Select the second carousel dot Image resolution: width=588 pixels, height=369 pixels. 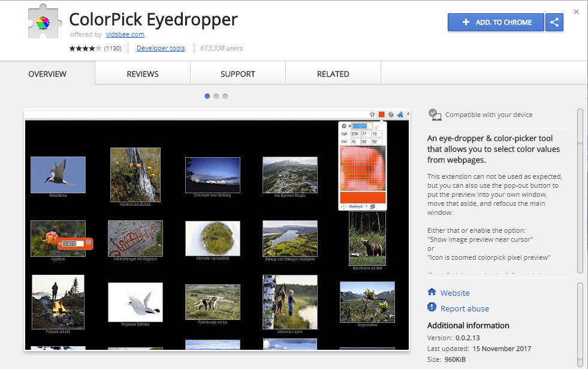(x=216, y=96)
